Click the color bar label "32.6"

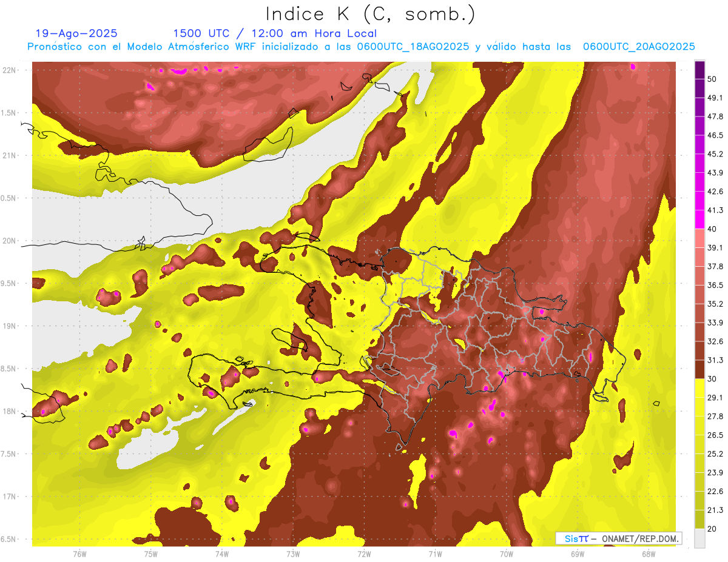[715, 342]
